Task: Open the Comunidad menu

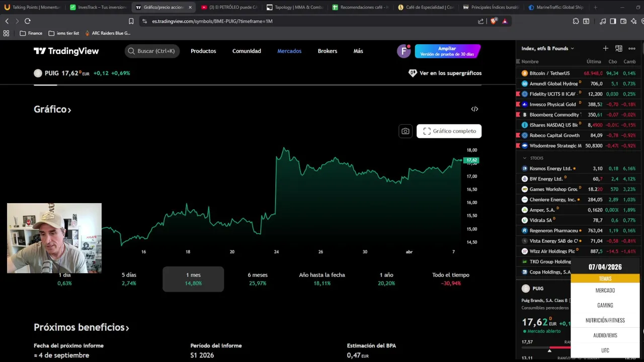Action: tap(247, 51)
